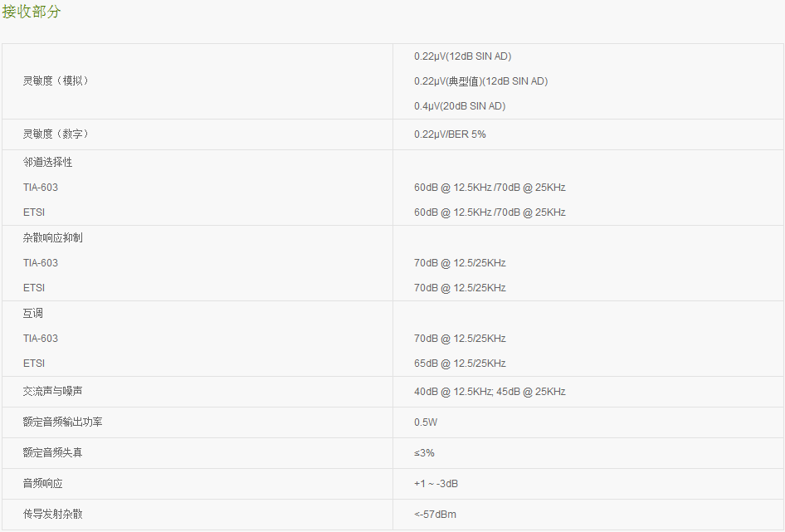The width and height of the screenshot is (785, 532).
Task: Select the 0.5W output power value
Action: point(426,422)
